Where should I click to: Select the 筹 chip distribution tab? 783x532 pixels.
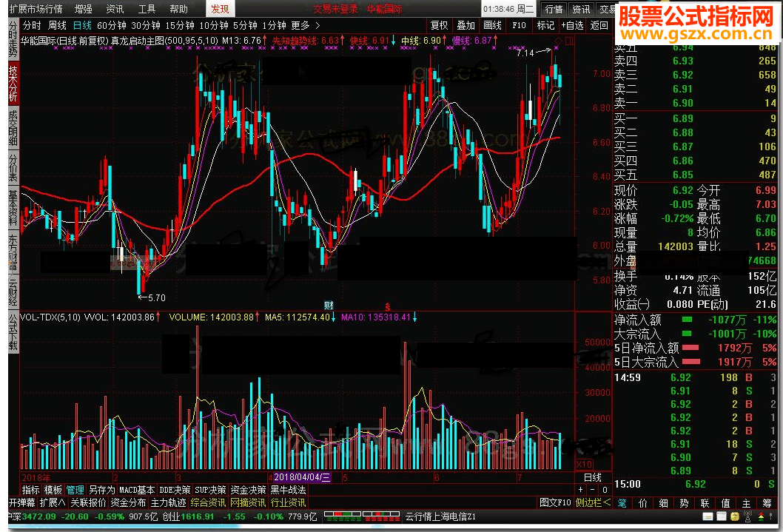767,503
